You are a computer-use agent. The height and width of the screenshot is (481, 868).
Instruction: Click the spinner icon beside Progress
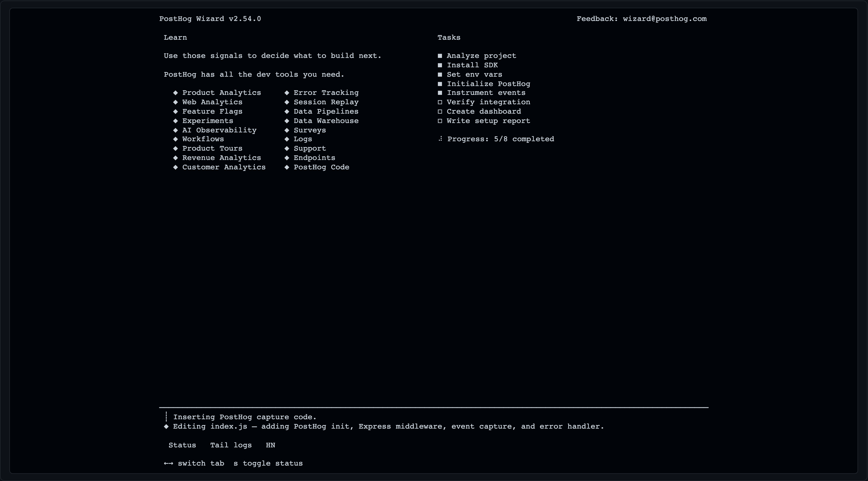point(440,139)
